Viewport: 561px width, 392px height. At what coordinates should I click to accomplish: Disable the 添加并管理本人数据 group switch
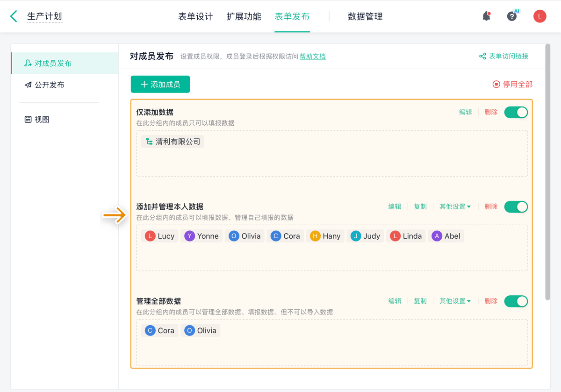pos(516,207)
